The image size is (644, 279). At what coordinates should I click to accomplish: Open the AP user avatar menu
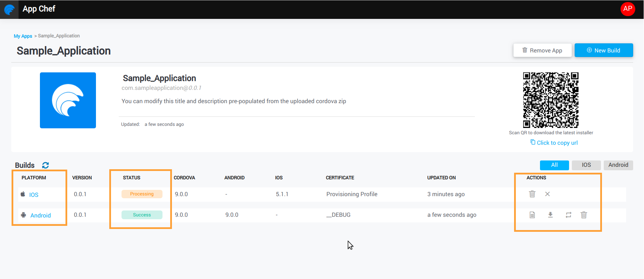click(x=628, y=9)
